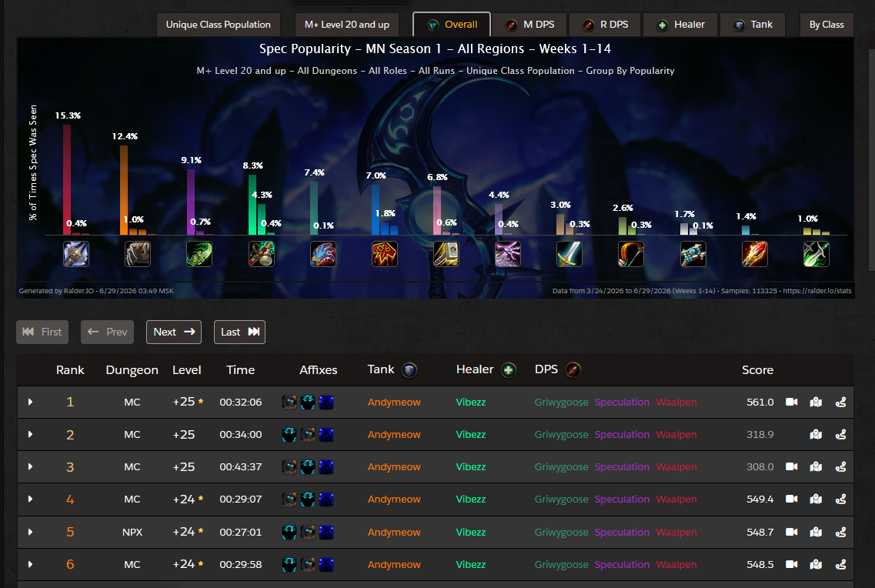Select the spec icon under 1.0% bar
The image size is (875, 588).
pyautogui.click(x=817, y=254)
